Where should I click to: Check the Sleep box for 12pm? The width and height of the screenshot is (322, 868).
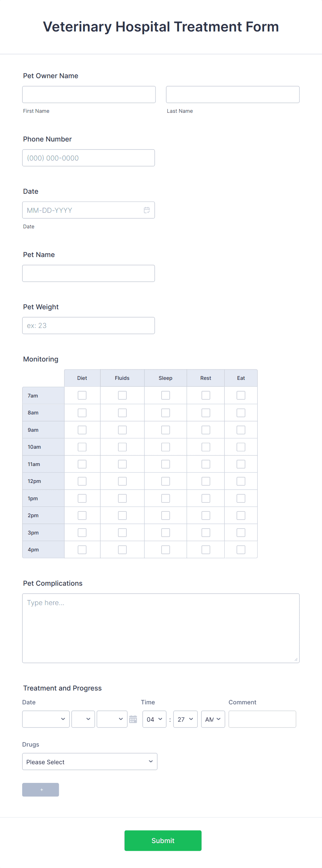(165, 481)
